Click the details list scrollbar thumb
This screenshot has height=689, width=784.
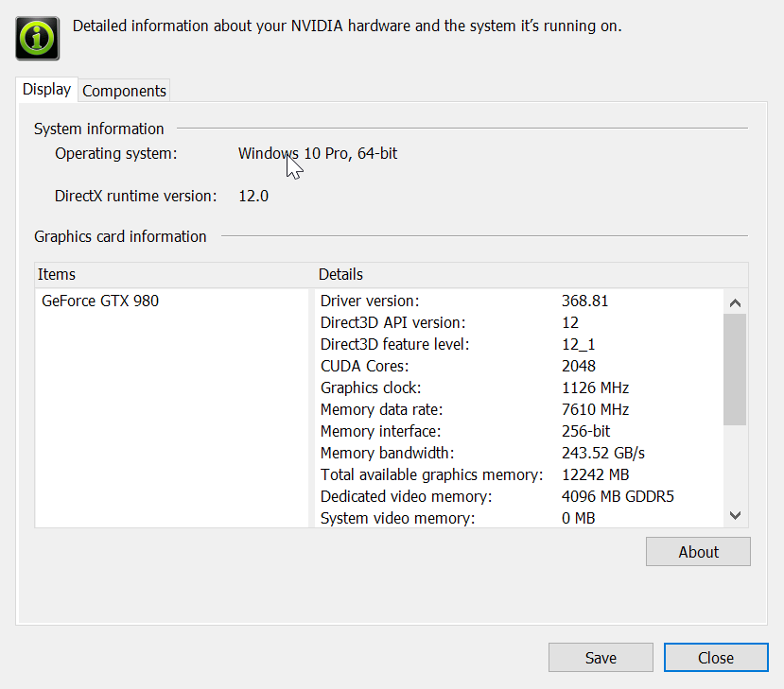tap(735, 370)
